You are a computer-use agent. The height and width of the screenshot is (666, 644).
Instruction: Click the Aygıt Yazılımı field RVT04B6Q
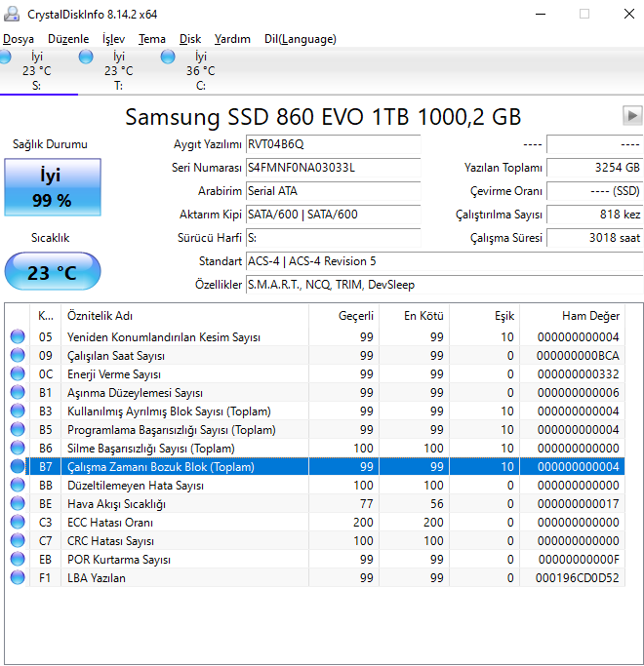(334, 144)
